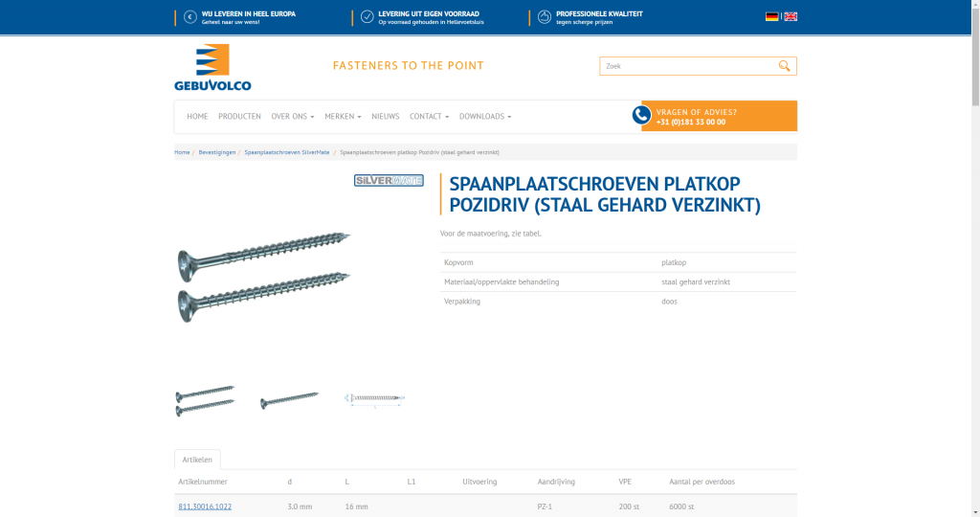This screenshot has width=980, height=517.
Task: Select the two-screws thumbnail
Action: (x=205, y=400)
